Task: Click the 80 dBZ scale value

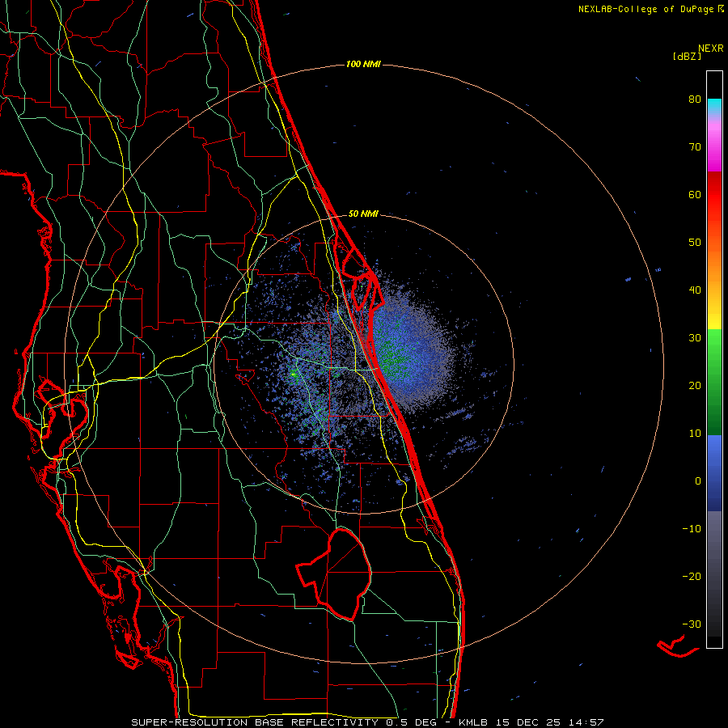Action: [x=695, y=99]
